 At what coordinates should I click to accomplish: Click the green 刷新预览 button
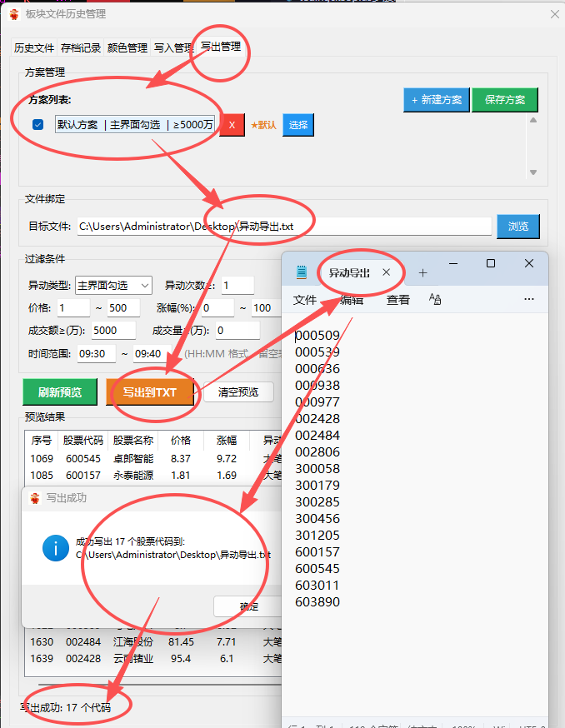60,392
